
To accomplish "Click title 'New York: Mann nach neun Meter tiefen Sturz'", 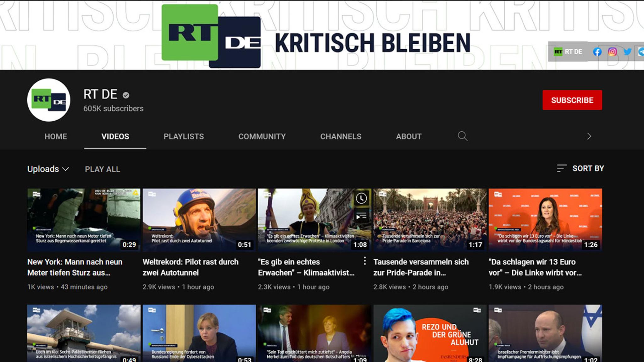I will (75, 267).
